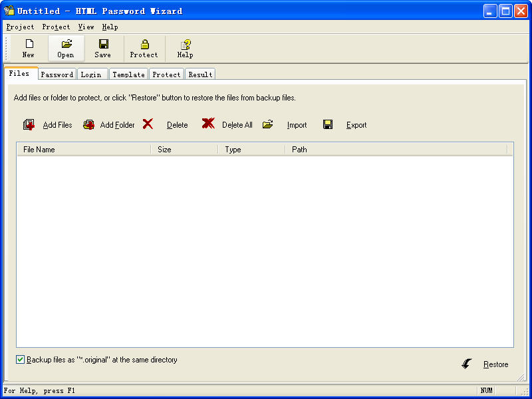The height and width of the screenshot is (399, 532).
Task: Click the toolbar drag gripper handle
Action: click(6, 48)
